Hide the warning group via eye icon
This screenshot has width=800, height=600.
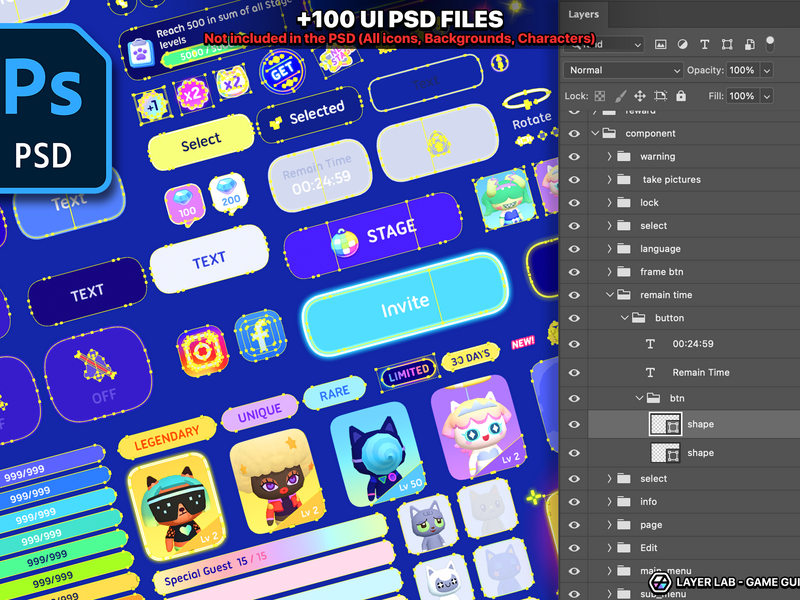click(574, 157)
